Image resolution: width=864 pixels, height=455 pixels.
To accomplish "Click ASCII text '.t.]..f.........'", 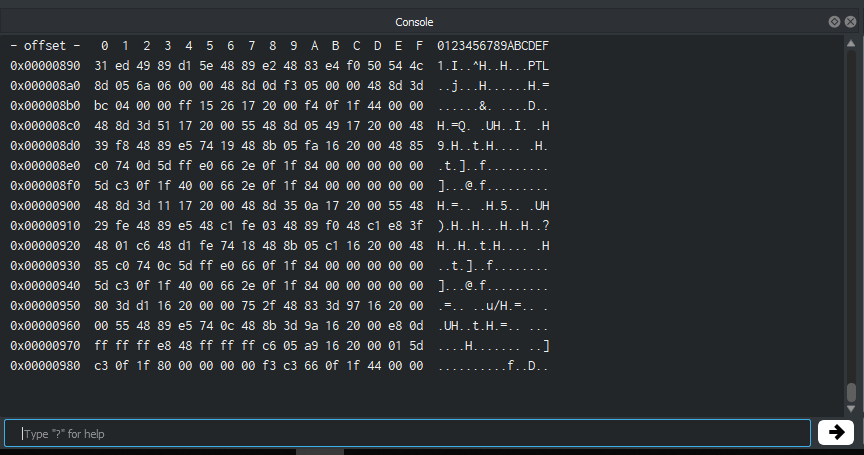I will (493, 166).
